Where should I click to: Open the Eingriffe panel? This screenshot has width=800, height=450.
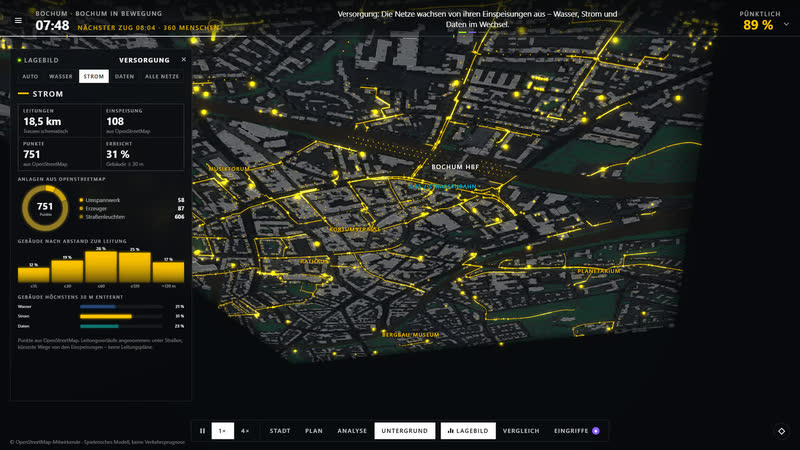577,431
